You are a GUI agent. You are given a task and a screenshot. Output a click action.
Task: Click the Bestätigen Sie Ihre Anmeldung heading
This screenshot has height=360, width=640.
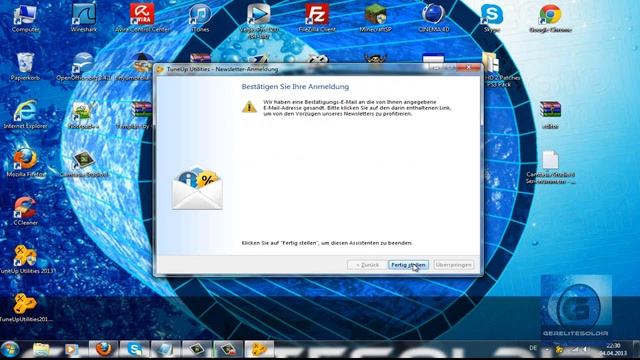pos(295,87)
